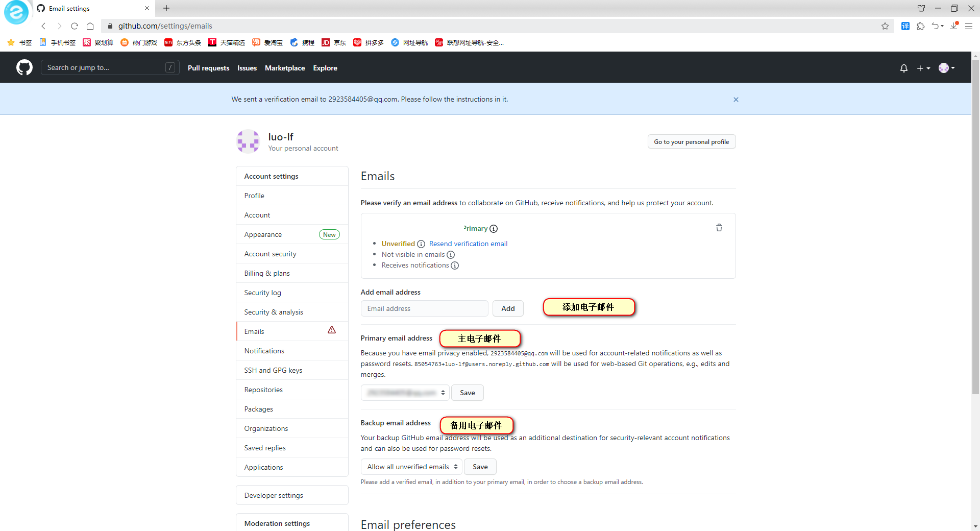Click the undo arrow toolbar icon
The width and height of the screenshot is (980, 531).
(937, 26)
